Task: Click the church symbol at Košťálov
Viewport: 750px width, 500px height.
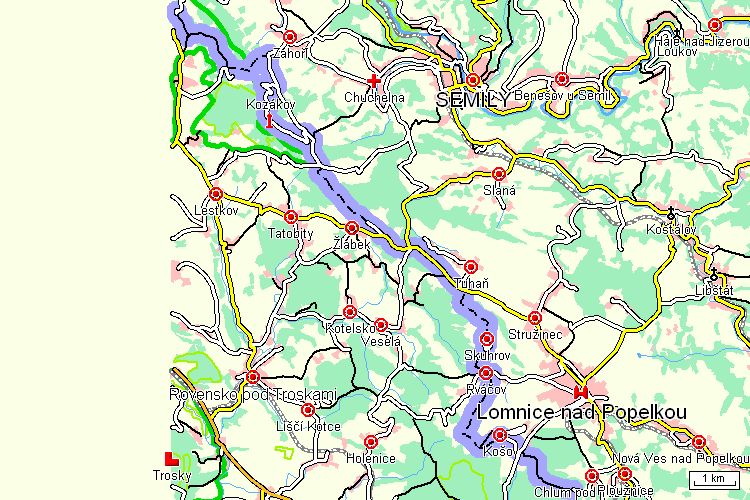Action: tap(671, 214)
